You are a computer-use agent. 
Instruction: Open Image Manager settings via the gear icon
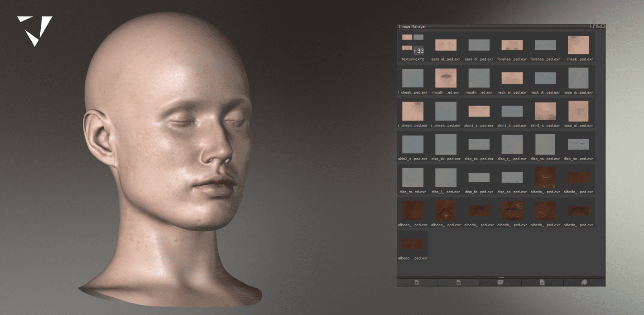(x=599, y=26)
